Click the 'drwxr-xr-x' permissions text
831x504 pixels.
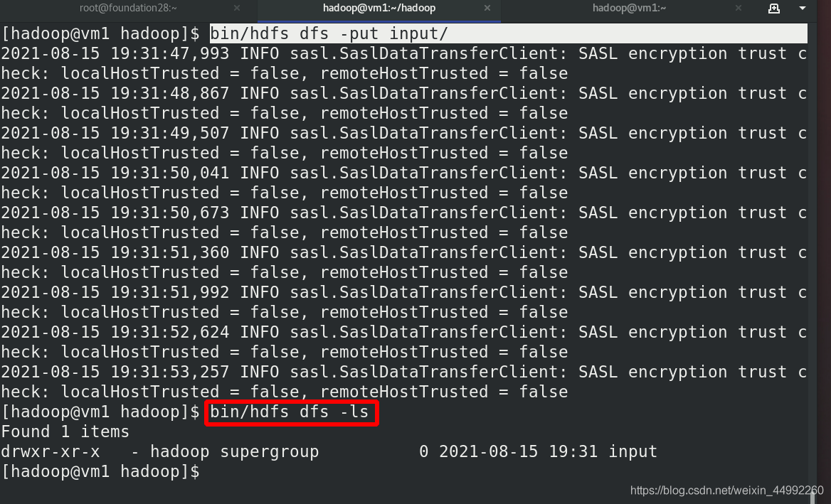(x=51, y=451)
